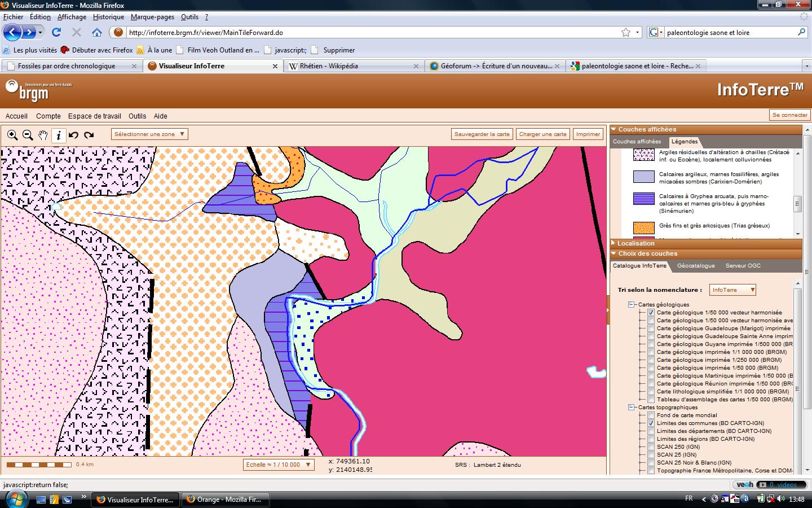This screenshot has height=508, width=812.
Task: Open the Sélectionner une zone dropdown
Action: coord(149,134)
